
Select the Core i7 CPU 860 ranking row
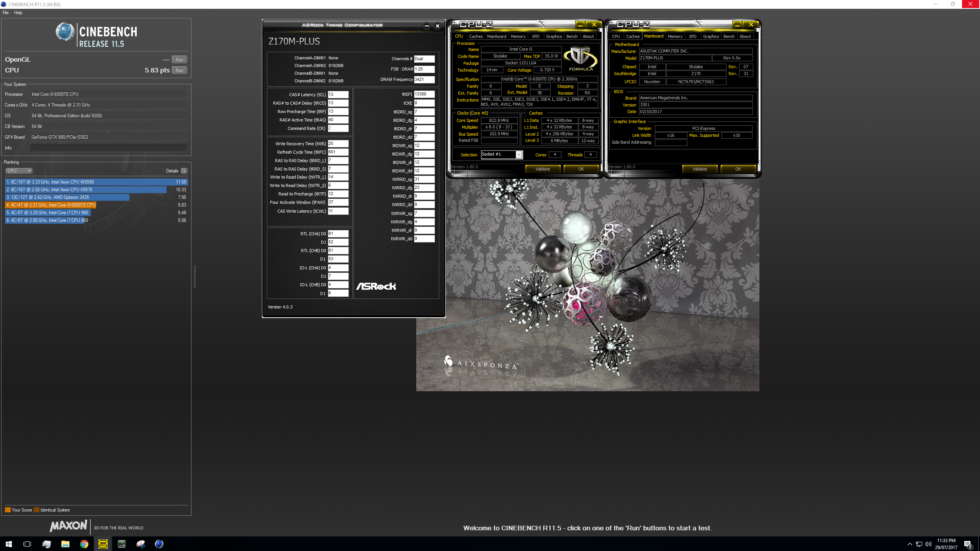coord(96,220)
